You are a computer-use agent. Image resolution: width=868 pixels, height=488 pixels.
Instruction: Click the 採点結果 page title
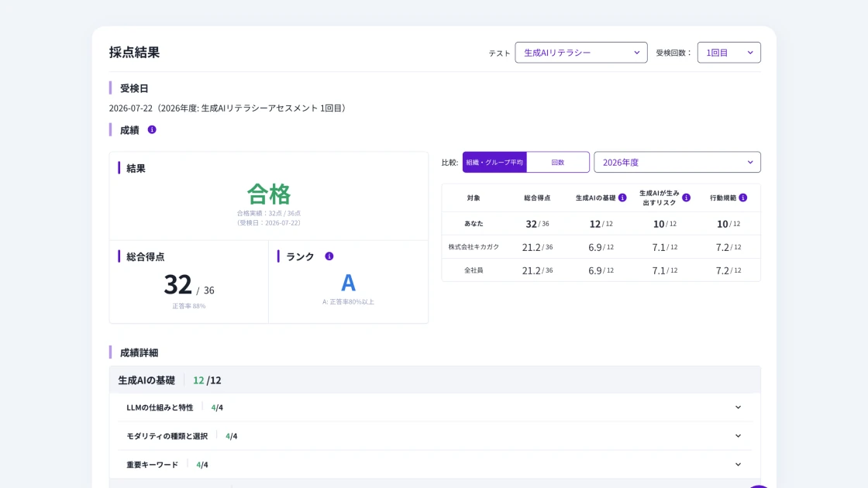pos(135,52)
